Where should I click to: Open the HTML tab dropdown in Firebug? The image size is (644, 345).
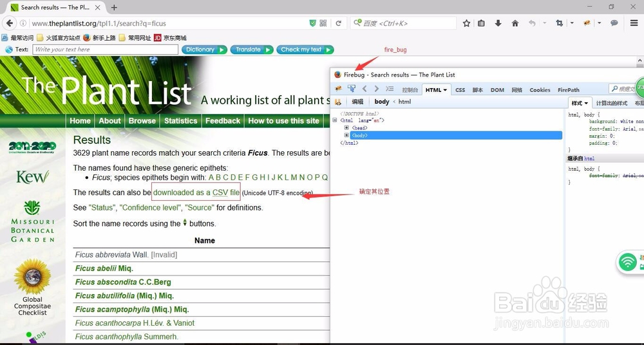coord(445,90)
